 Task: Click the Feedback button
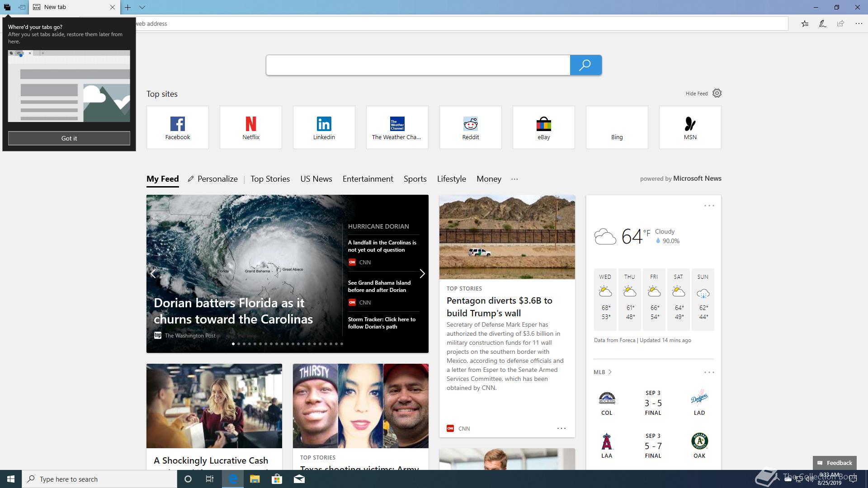coord(835,463)
